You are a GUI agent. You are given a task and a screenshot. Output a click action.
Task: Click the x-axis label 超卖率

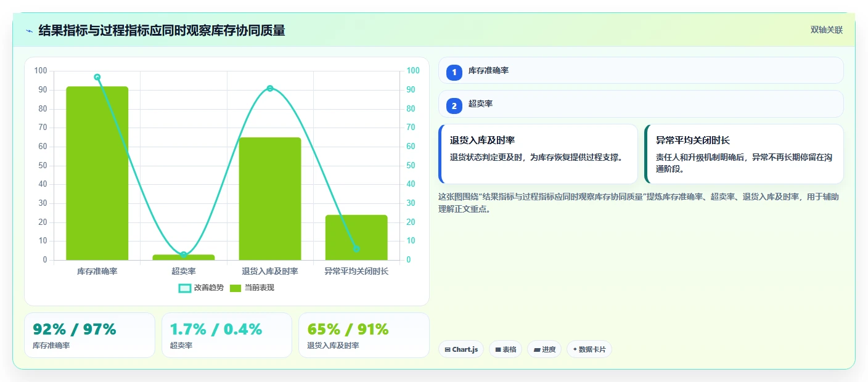[184, 271]
